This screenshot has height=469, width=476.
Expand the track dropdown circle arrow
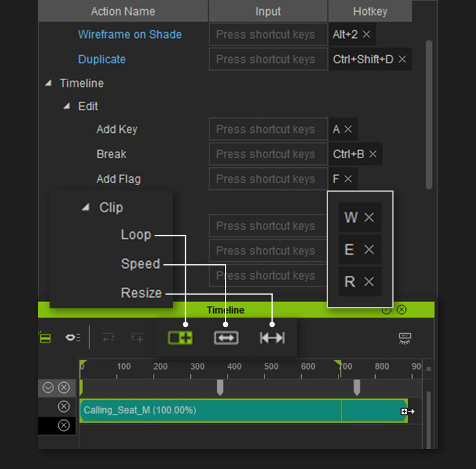pyautogui.click(x=48, y=388)
